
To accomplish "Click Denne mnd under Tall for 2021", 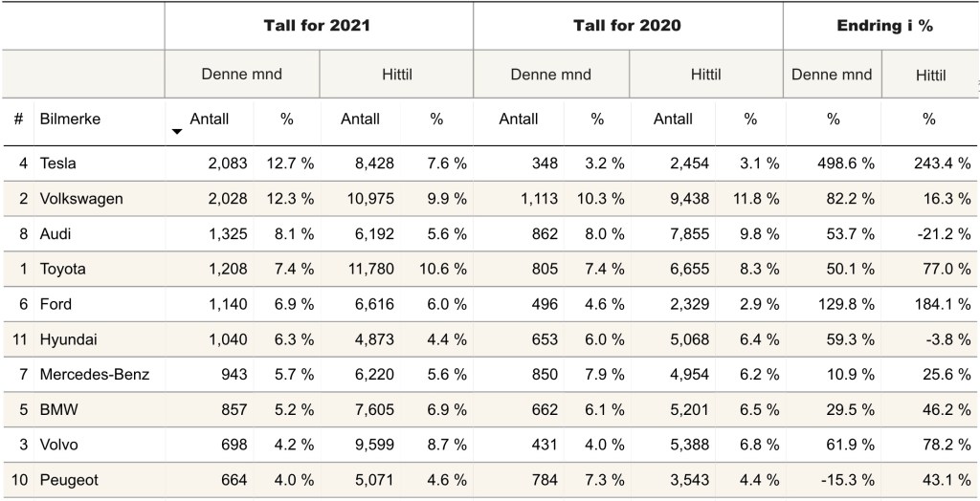I will coord(241,75).
